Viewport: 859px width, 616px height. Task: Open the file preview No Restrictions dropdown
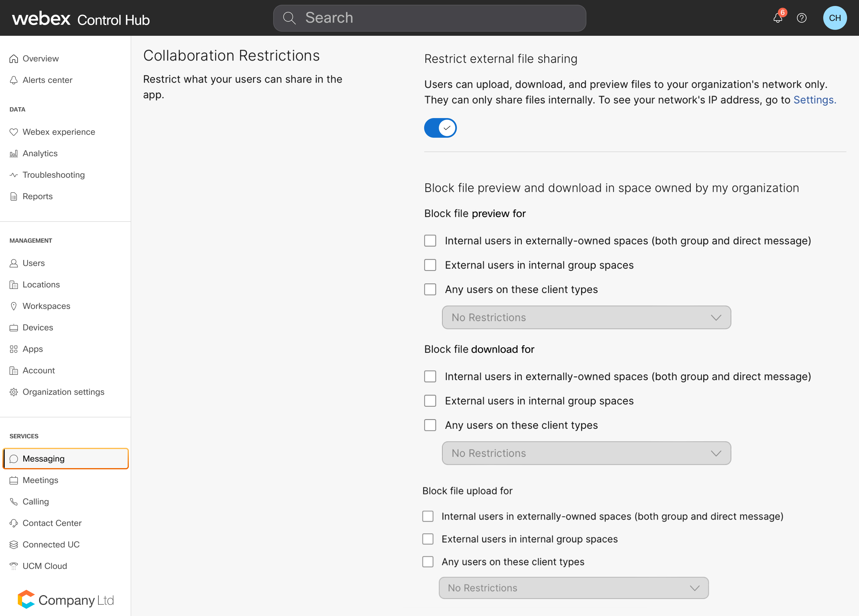click(586, 317)
